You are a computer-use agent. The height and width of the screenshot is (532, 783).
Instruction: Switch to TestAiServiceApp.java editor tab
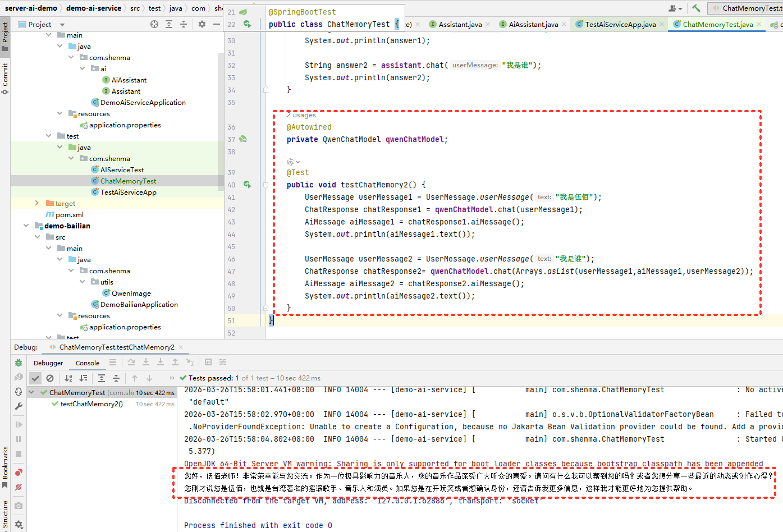[620, 24]
